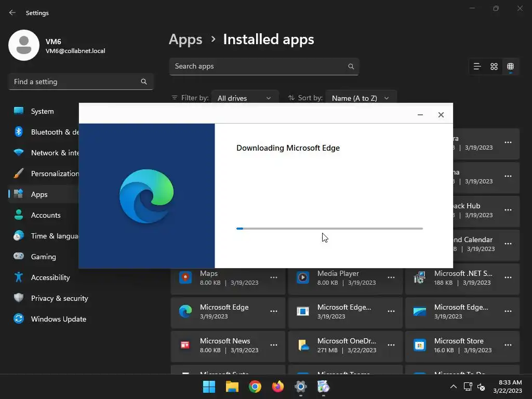
Task: Click the VM6@collabnet.local account text
Action: coord(75,51)
